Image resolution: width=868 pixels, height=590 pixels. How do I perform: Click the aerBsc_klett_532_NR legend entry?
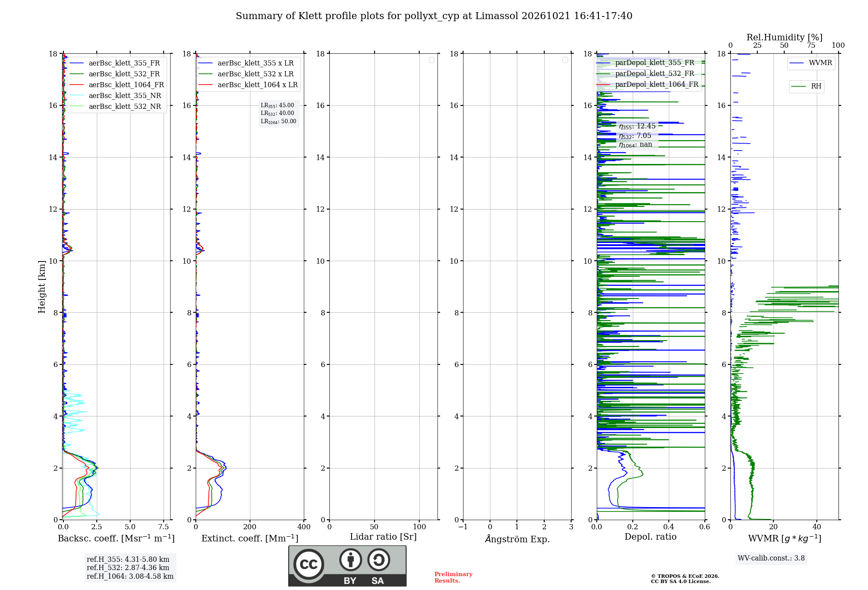point(115,106)
